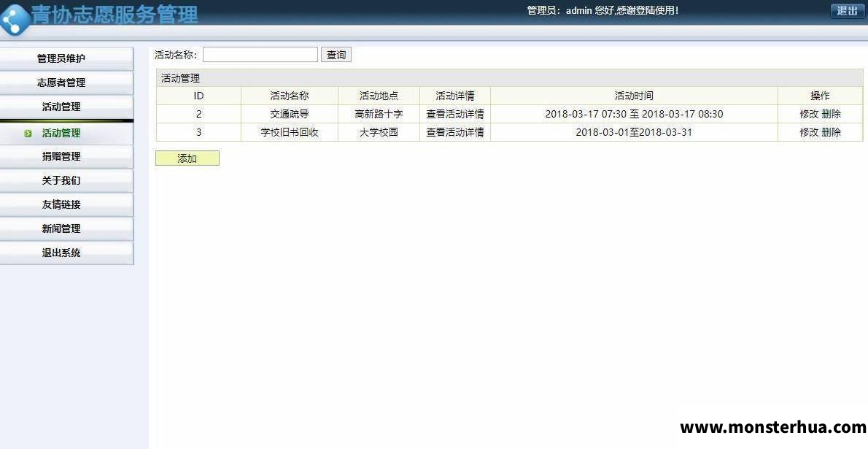Click the ID column header
This screenshot has width=868, height=449.
click(198, 96)
